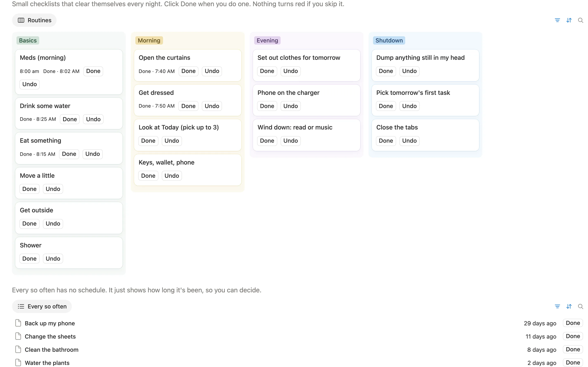Undo Eat something
Viewport: 588px width, 367px height.
[93, 154]
